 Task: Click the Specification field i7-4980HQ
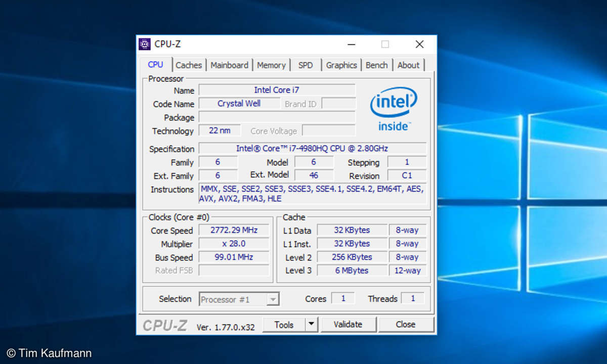click(312, 149)
